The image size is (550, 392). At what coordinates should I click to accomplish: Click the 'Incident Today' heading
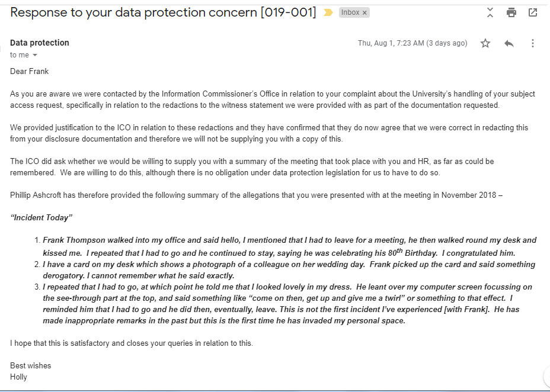click(x=41, y=217)
